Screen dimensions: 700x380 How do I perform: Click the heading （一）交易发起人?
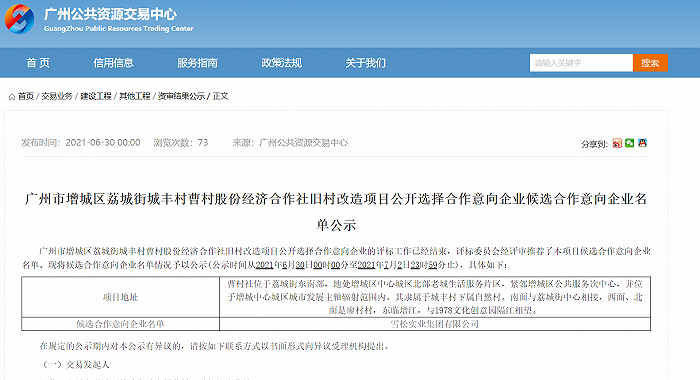click(75, 365)
